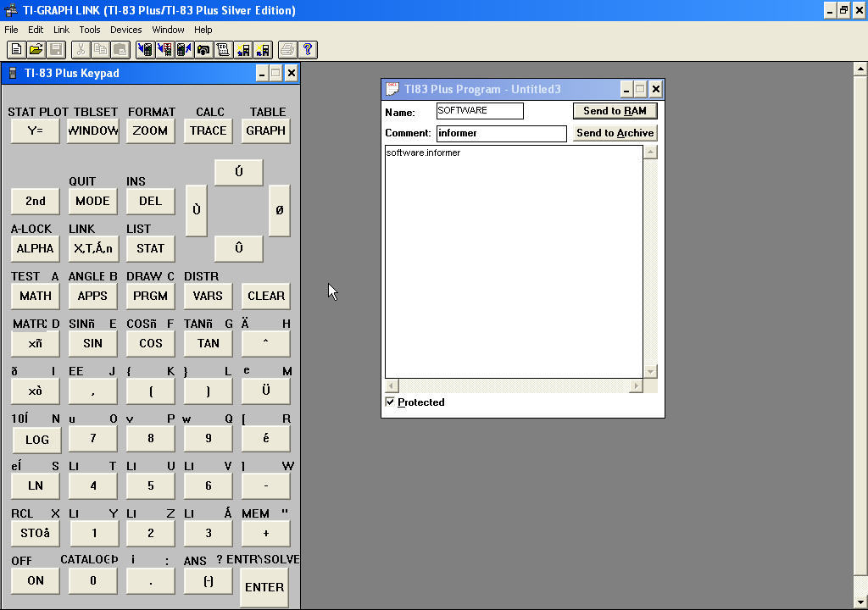Click the editor's vertical scroll up arrow
This screenshot has width=868, height=610.
[x=650, y=152]
